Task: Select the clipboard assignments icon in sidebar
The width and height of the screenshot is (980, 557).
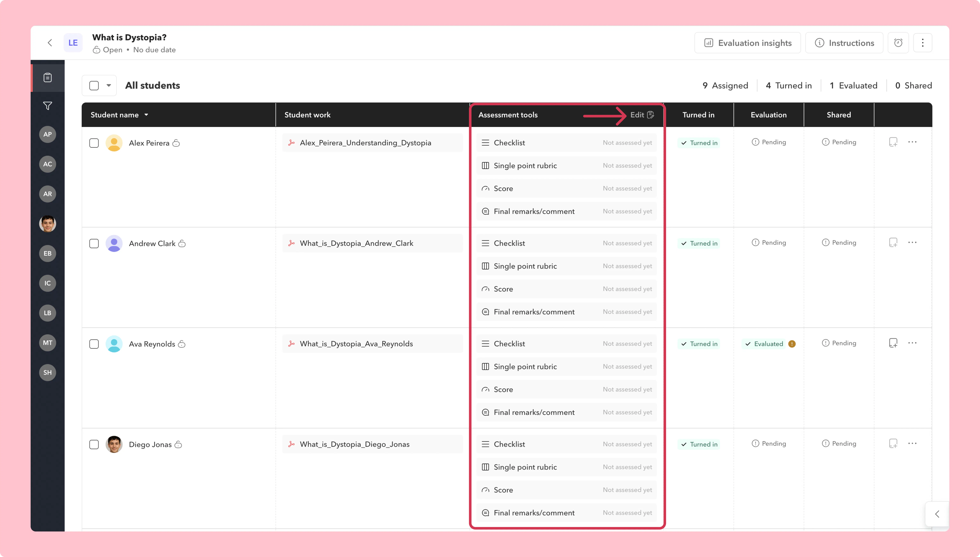Action: (x=47, y=78)
